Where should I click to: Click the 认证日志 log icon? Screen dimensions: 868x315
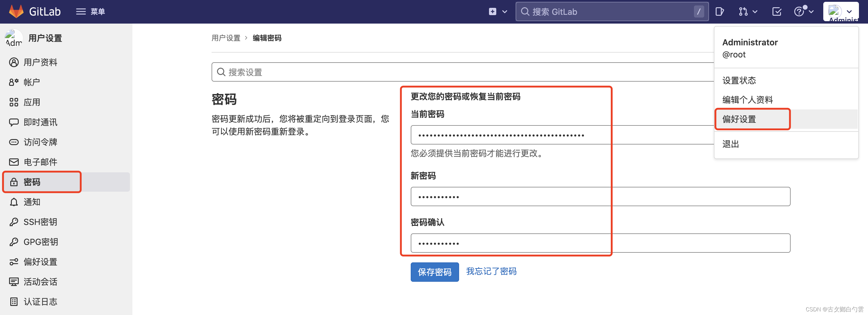[x=14, y=301]
